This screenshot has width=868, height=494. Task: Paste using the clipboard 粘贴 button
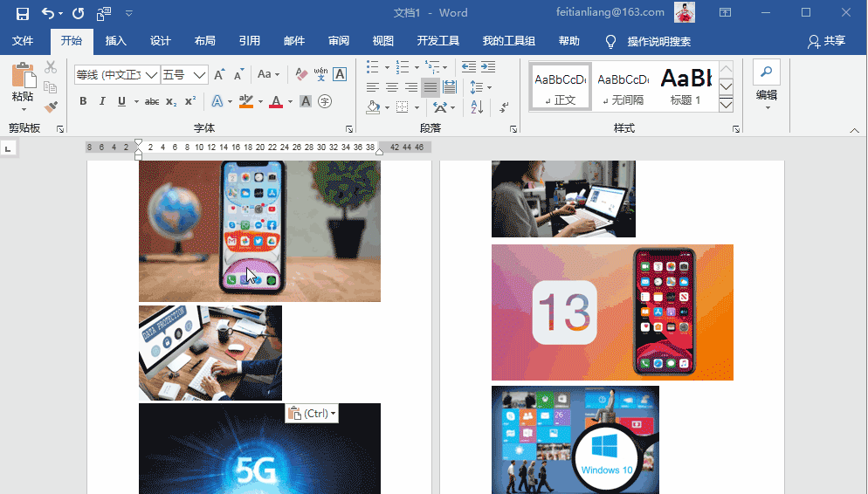pyautogui.click(x=23, y=86)
